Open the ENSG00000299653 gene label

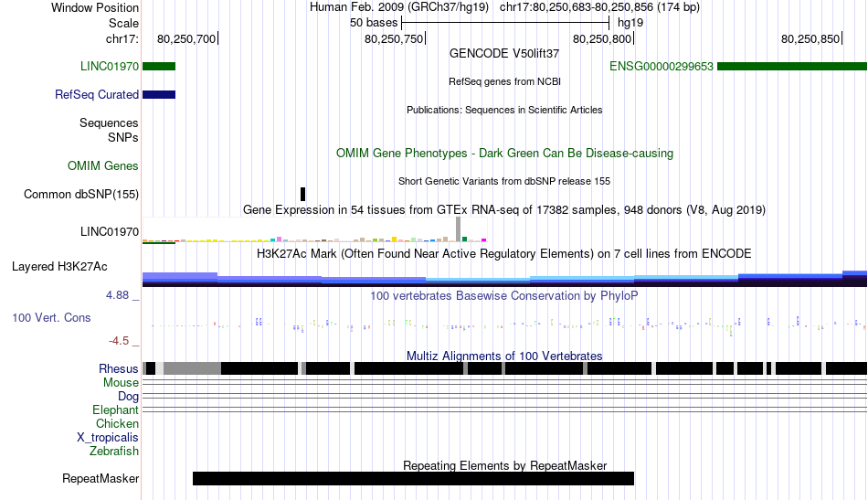tap(661, 67)
